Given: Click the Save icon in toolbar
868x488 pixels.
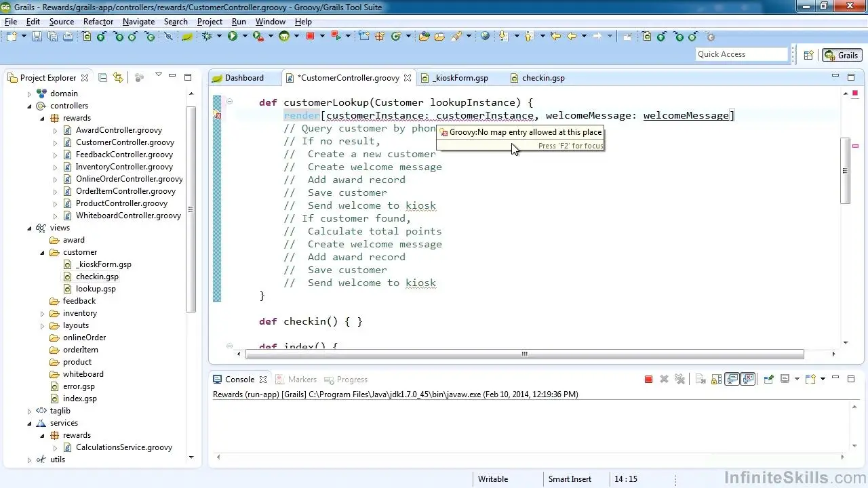Looking at the screenshot, I should 37,37.
